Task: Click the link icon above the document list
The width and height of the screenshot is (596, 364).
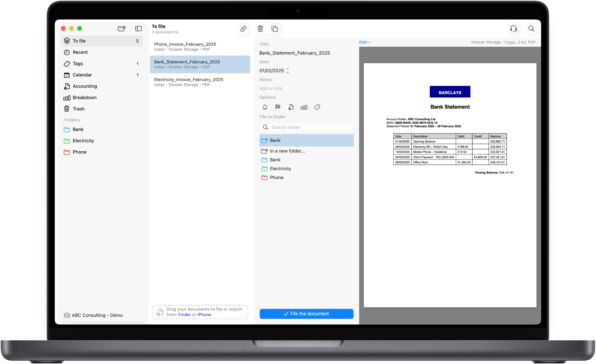Action: click(243, 29)
